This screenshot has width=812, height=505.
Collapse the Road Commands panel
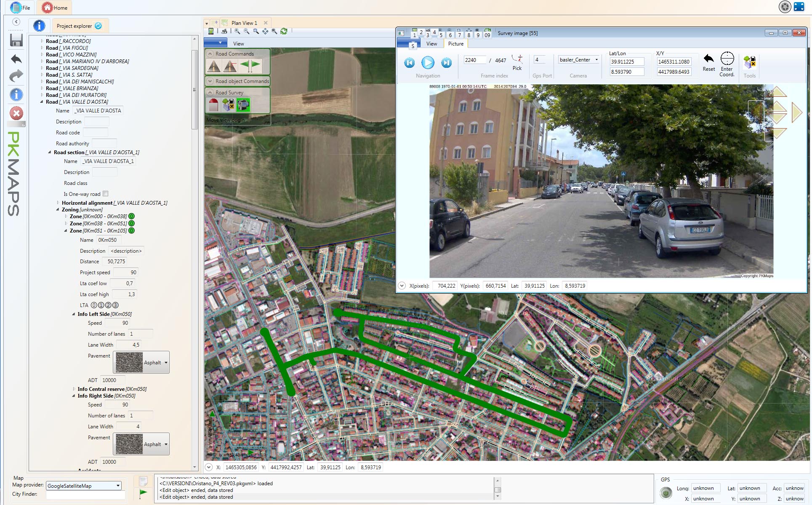(210, 54)
